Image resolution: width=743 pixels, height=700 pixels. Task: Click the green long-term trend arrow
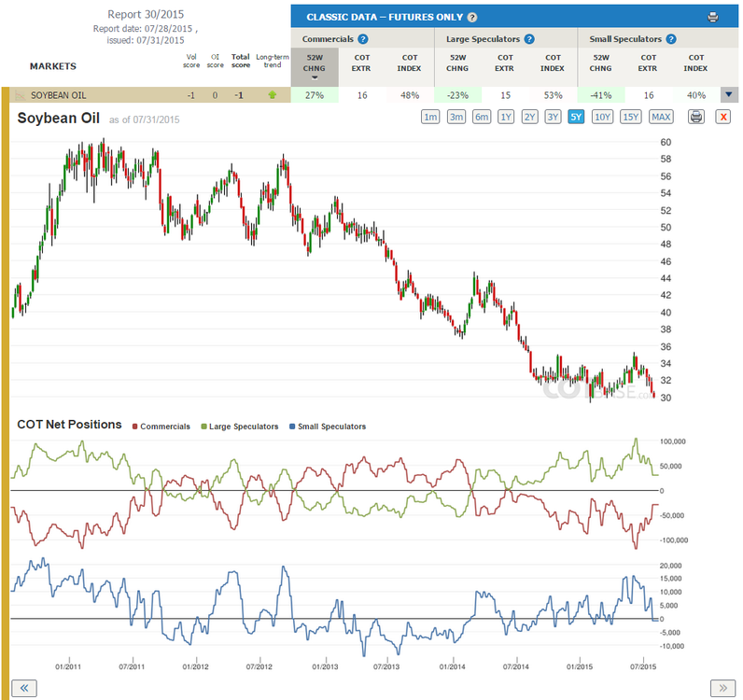[273, 95]
